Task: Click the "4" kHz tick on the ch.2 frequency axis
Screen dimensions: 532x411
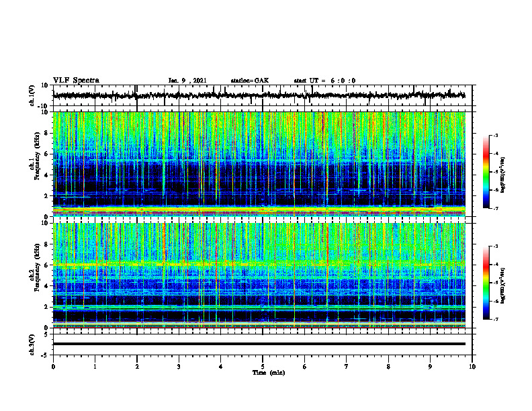Action: coord(47,286)
